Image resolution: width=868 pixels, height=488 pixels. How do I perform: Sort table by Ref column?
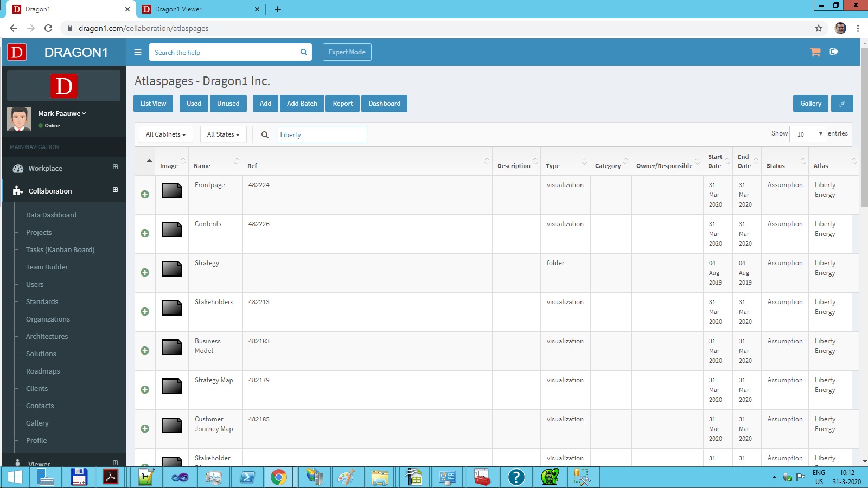click(x=367, y=162)
